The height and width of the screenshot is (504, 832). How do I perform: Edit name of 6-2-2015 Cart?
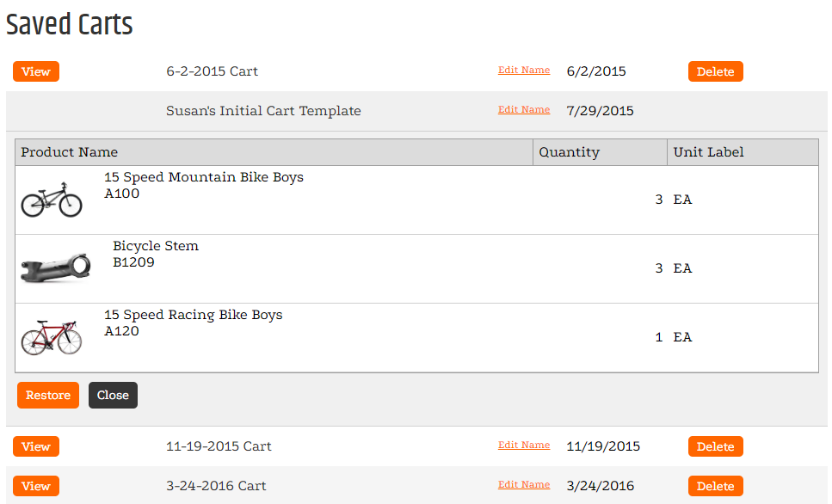[x=524, y=70]
